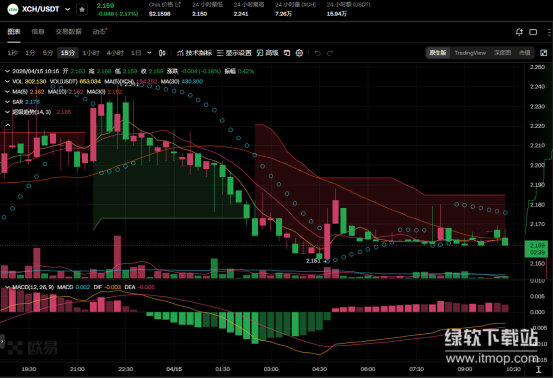Collapse the SAR indicator row

7,102
